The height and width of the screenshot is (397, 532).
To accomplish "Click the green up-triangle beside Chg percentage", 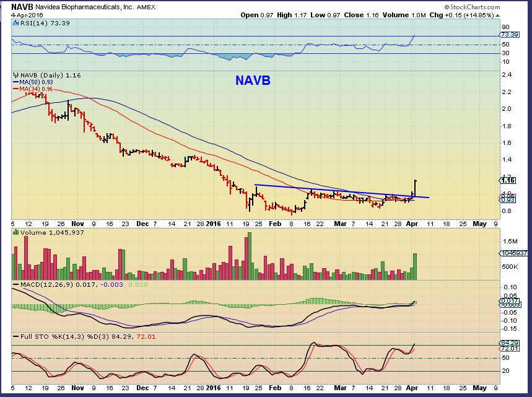I will [497, 15].
